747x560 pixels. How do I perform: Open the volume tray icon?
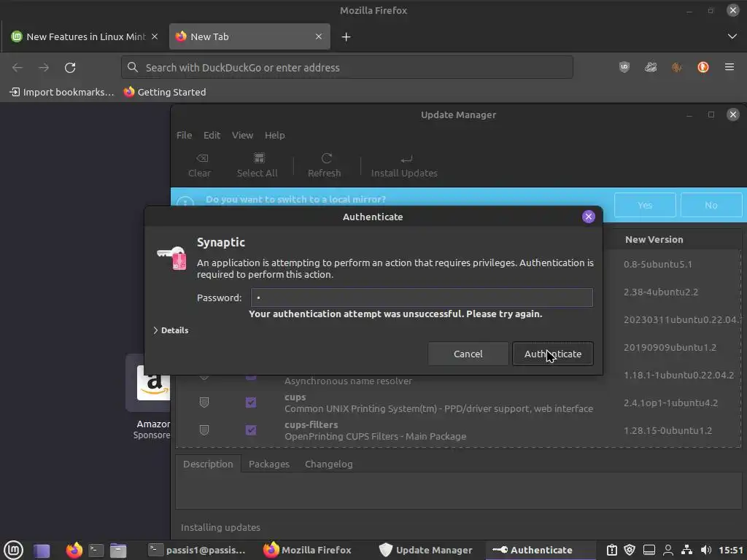pos(705,550)
